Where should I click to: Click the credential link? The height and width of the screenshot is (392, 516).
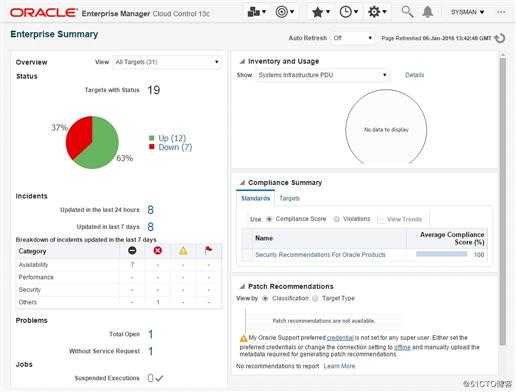[x=340, y=338]
